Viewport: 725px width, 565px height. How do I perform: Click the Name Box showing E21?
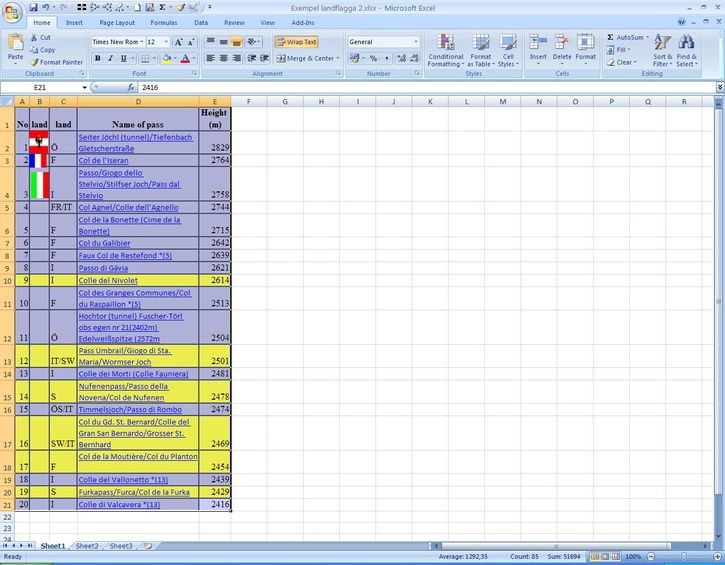pos(40,88)
